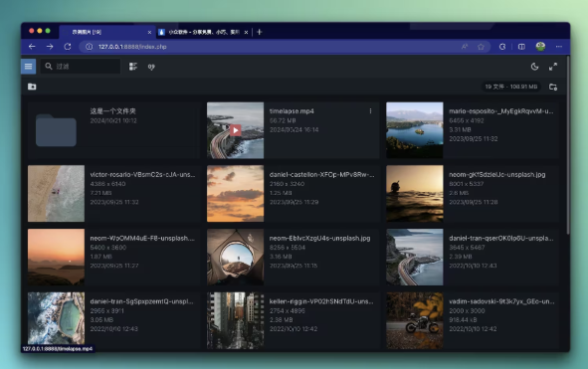Switch to the second browser tab

pos(204,32)
